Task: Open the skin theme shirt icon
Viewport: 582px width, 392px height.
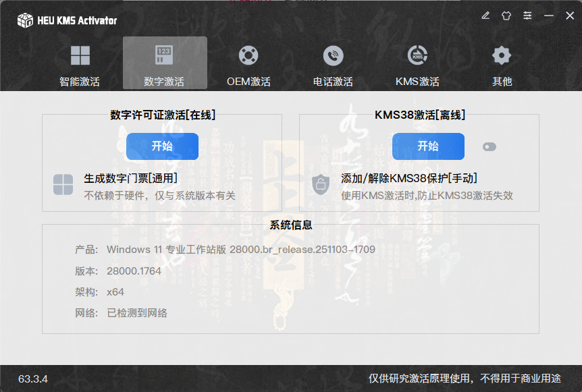Action: point(506,16)
